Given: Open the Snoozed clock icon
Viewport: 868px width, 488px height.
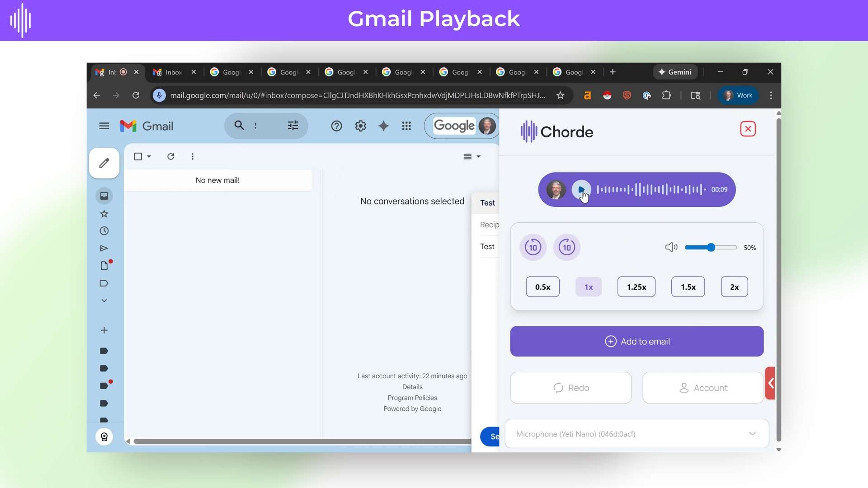Looking at the screenshot, I should [x=104, y=231].
